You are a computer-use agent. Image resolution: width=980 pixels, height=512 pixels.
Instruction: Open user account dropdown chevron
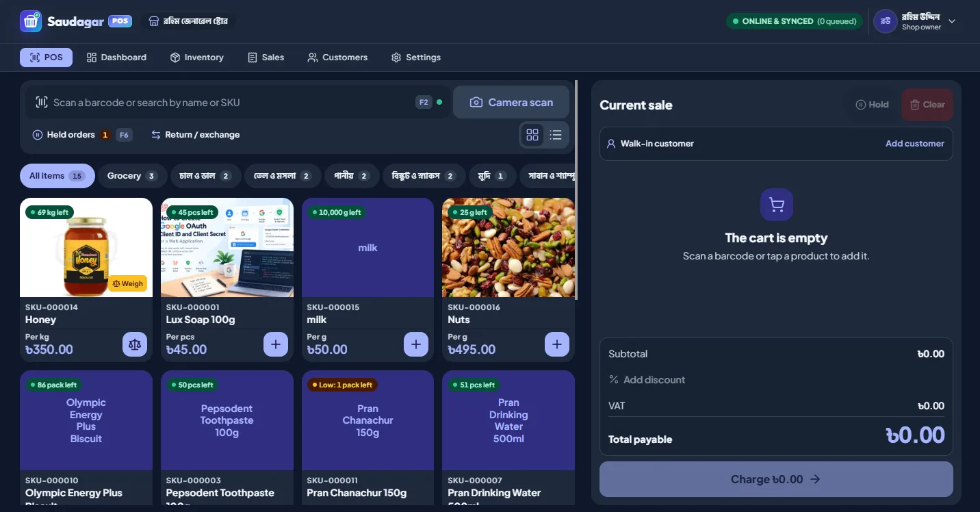[951, 21]
